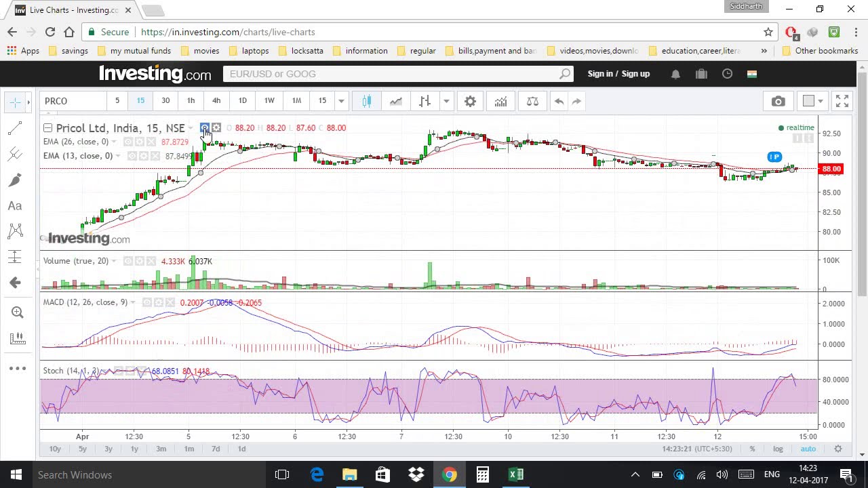Screen dimensions: 868x488
Task: Open the EMA 26 settings gear
Action: tap(140, 142)
